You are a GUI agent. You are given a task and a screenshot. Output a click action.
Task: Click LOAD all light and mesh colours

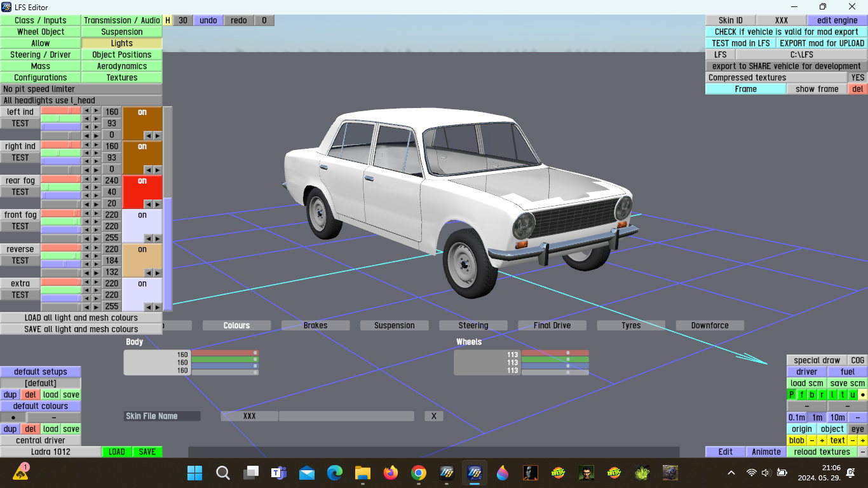[x=81, y=318]
